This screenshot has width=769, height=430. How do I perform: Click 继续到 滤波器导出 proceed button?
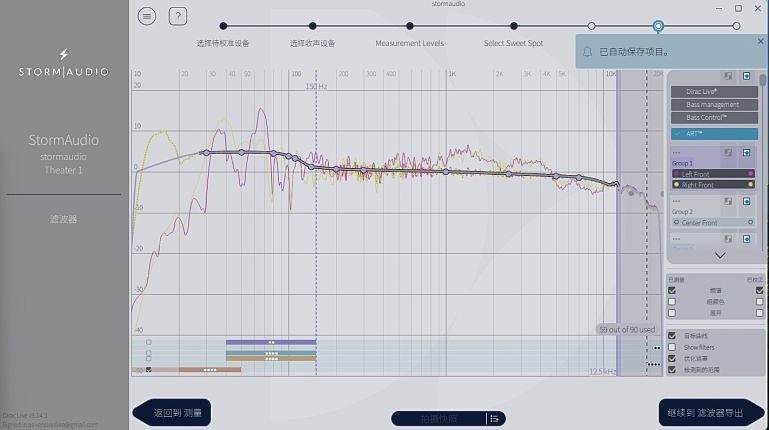[711, 413]
